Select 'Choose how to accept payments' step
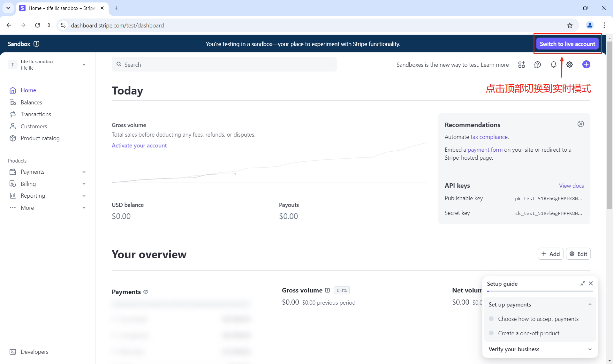 point(538,319)
